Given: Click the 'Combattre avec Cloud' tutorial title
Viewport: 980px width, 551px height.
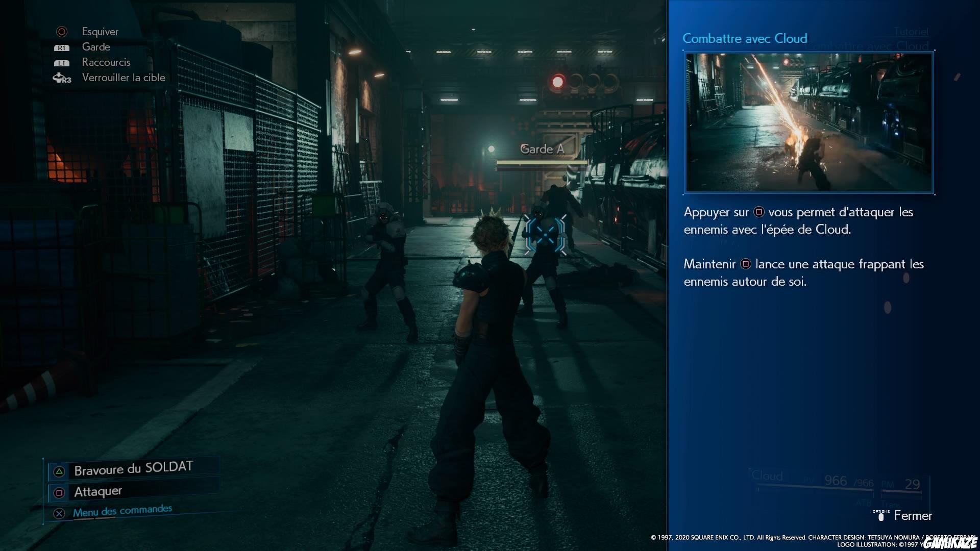Looking at the screenshot, I should click(x=745, y=38).
